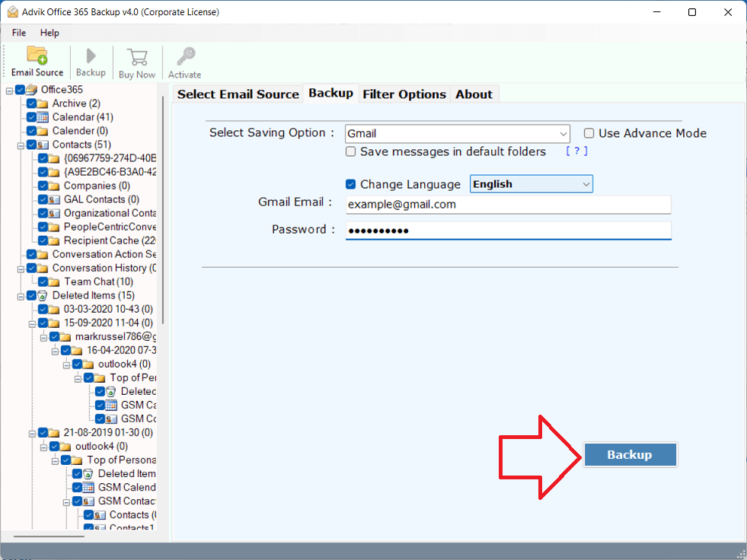Collapse the GSM Contacts node
747x560 pixels.
66,502
